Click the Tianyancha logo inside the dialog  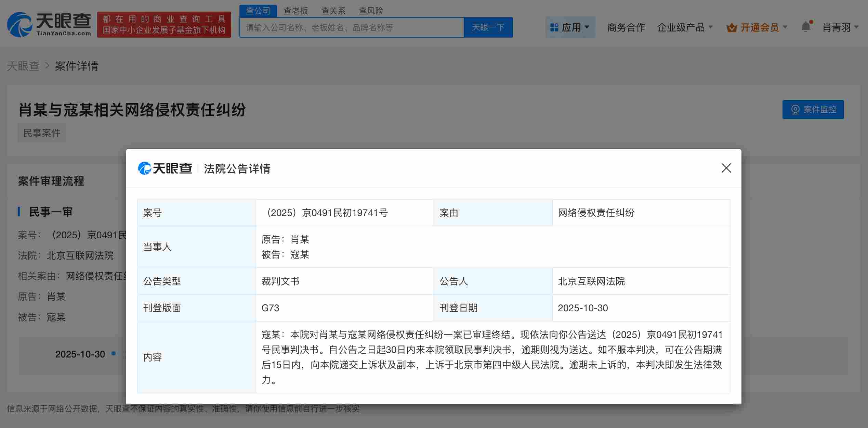click(x=165, y=168)
